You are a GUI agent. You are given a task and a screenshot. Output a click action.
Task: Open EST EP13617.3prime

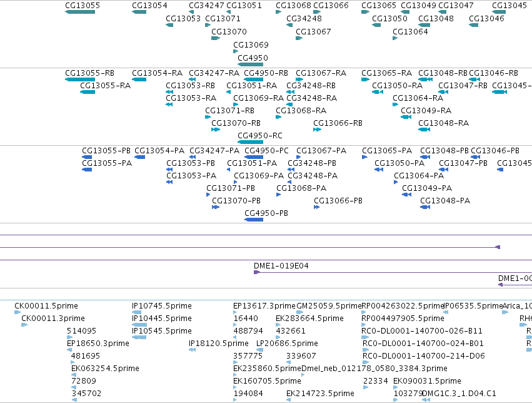click(x=264, y=306)
